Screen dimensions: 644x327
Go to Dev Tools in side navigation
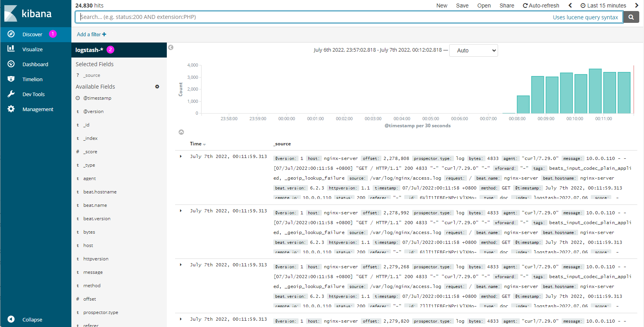click(x=34, y=94)
